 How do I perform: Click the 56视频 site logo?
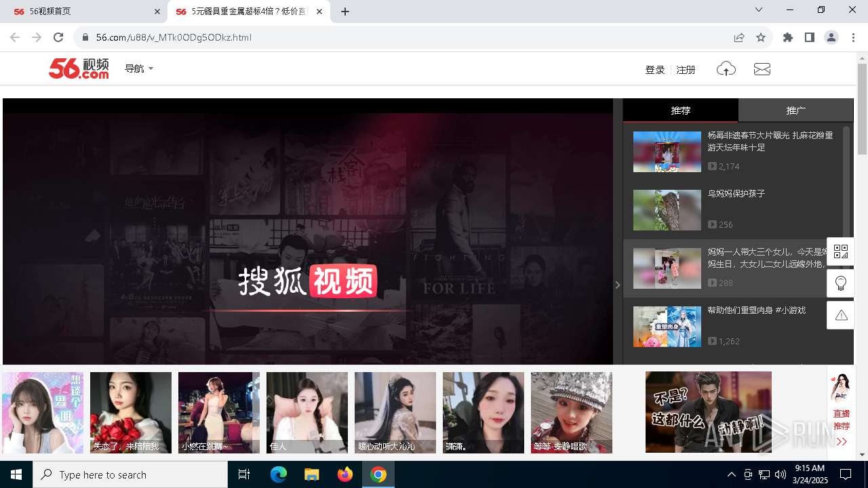point(79,68)
